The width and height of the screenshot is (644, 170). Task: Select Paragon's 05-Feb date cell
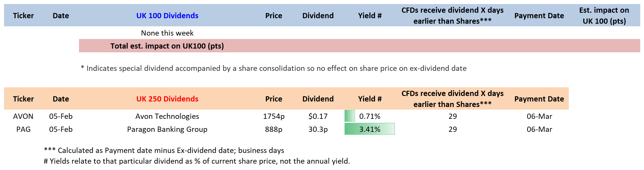61,129
